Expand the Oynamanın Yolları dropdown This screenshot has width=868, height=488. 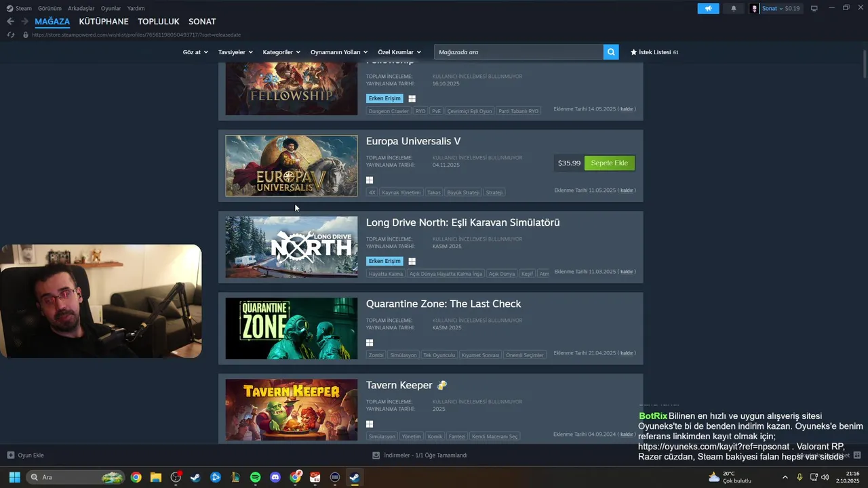(339, 52)
